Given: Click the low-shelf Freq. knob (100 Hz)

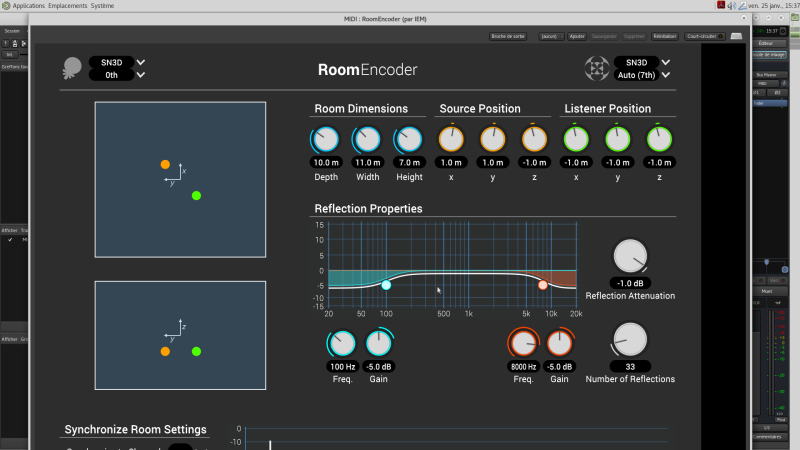Looking at the screenshot, I should [x=342, y=343].
